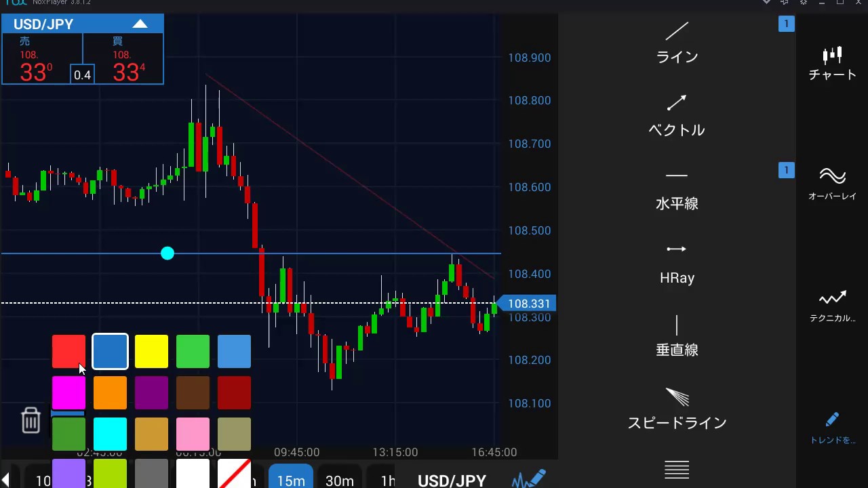The image size is (868, 488).
Task: Choose the orange color swatch
Action: point(110,393)
